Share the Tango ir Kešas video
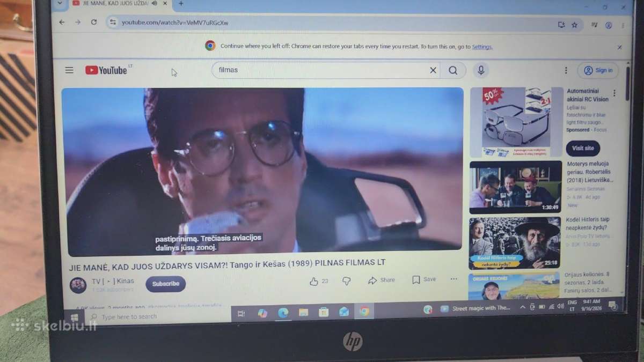 pos(382,280)
